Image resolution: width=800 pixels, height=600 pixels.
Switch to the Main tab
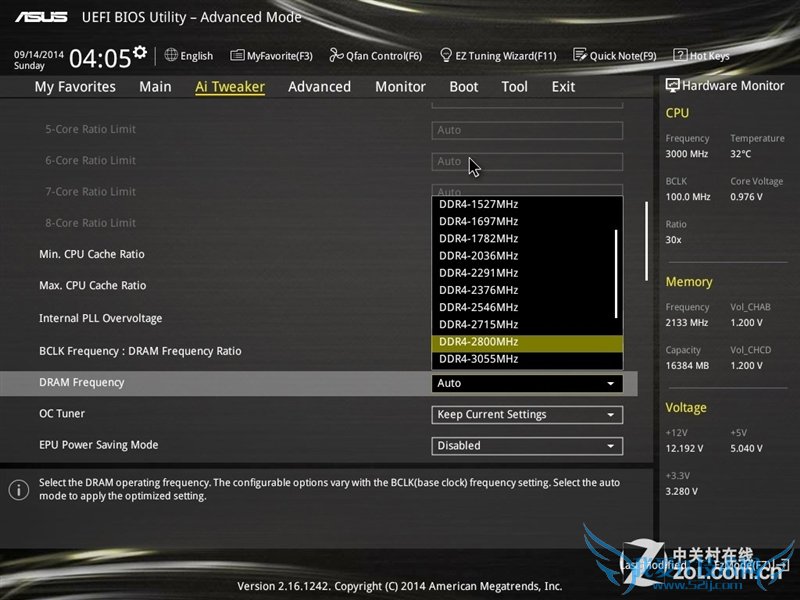(155, 87)
